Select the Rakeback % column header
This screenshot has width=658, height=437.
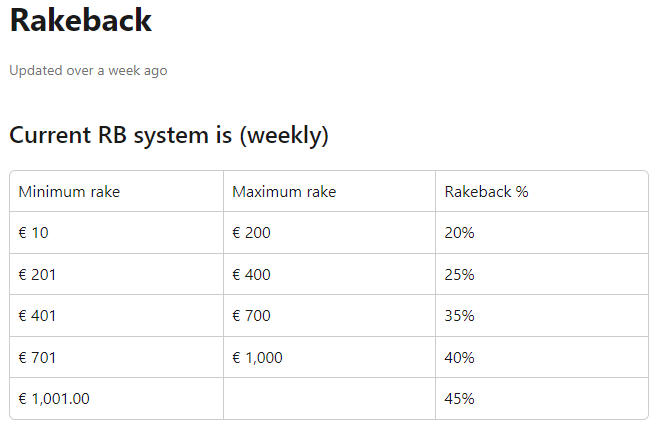pos(542,191)
